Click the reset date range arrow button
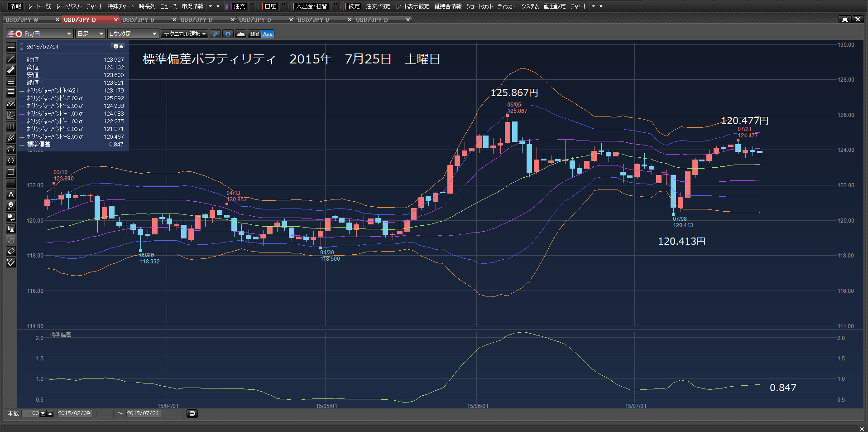 tap(192, 413)
